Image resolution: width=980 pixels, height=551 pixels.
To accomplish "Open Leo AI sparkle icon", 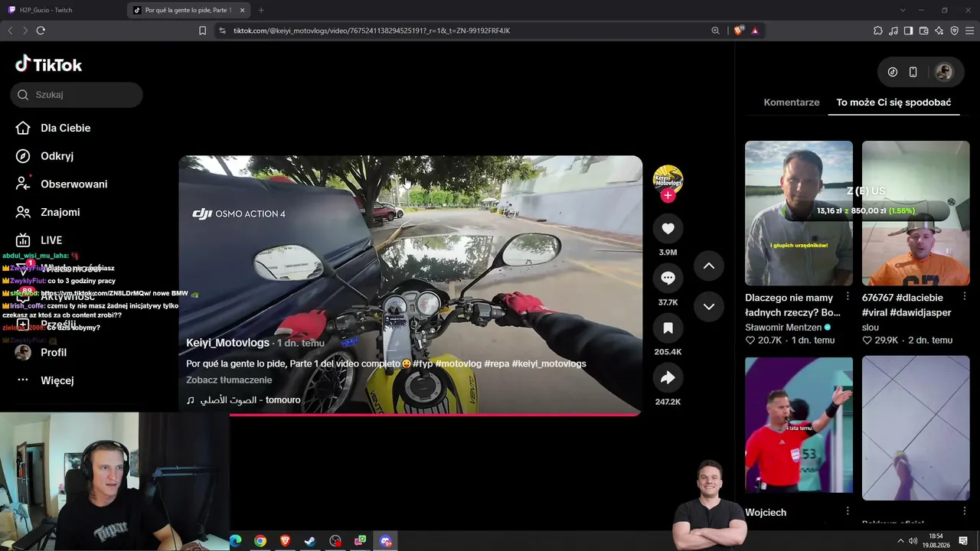I will coord(939,31).
